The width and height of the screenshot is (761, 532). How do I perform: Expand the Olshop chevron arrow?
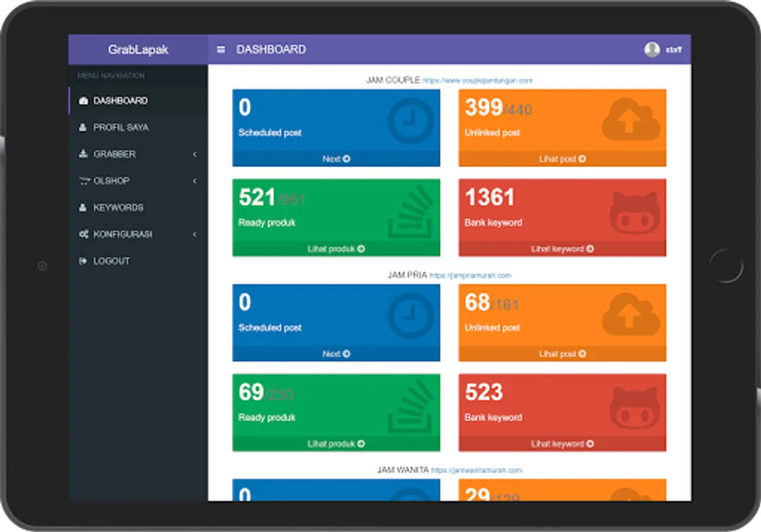195,181
